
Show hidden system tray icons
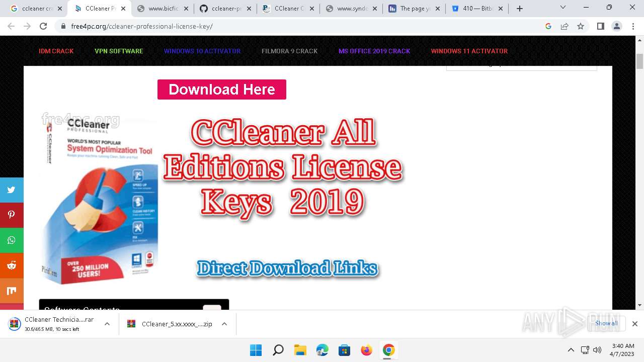(x=571, y=350)
